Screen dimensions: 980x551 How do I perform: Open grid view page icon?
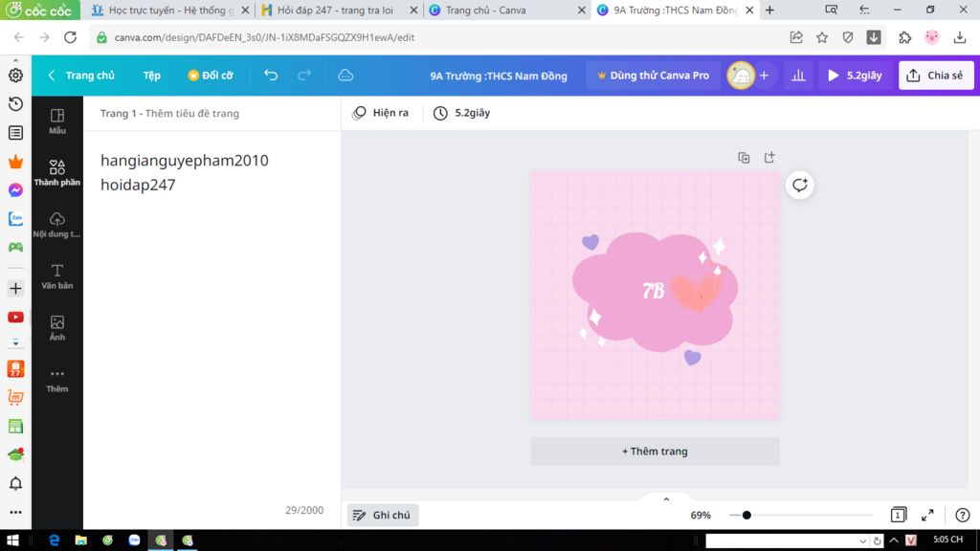click(898, 515)
